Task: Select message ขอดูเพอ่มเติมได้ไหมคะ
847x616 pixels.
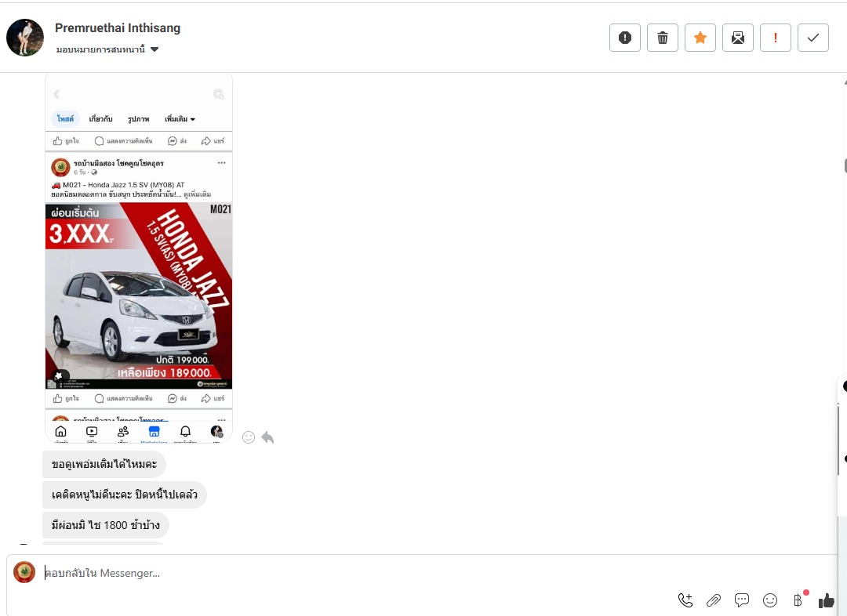Action: (x=104, y=464)
